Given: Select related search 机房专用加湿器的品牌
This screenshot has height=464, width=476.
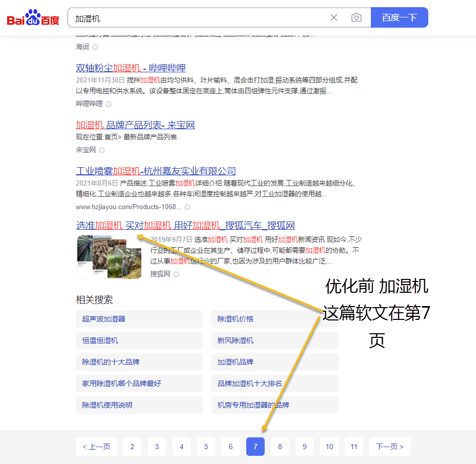Looking at the screenshot, I should click(275, 405).
